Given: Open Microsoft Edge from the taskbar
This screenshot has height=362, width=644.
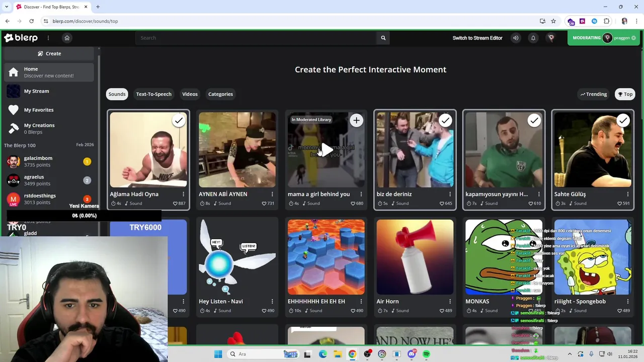Looking at the screenshot, I should (323, 354).
